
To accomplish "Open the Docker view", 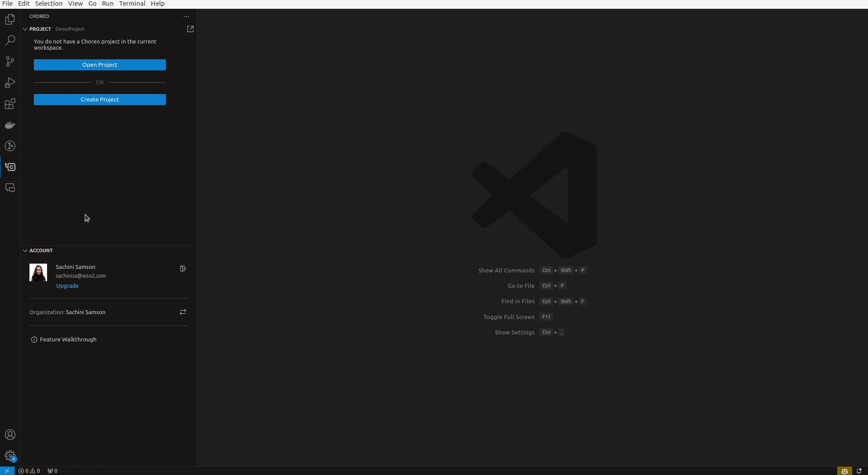I will [x=10, y=125].
